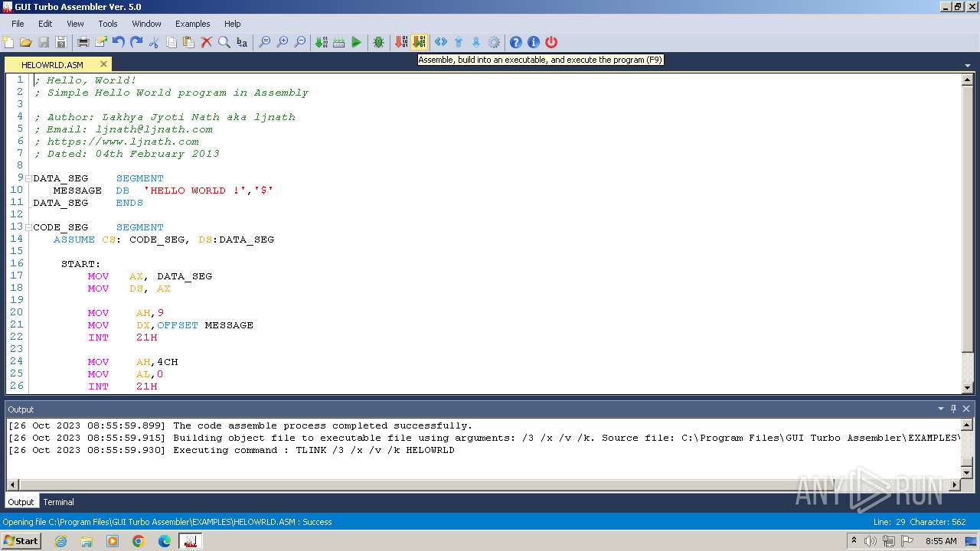The image size is (980, 551).
Task: Open the Output panel options dropdown arrow
Action: [941, 409]
